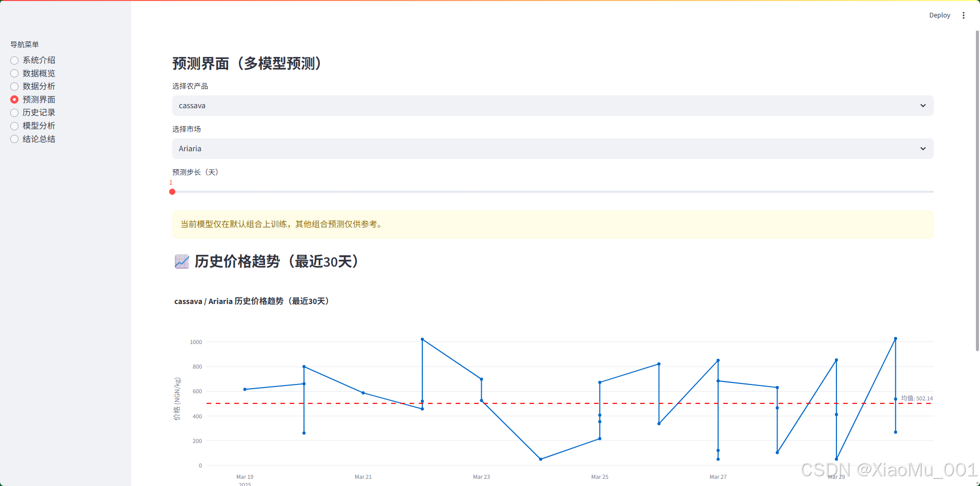The width and height of the screenshot is (980, 486).
Task: Select the 系统介绍 radio option
Action: click(33, 60)
